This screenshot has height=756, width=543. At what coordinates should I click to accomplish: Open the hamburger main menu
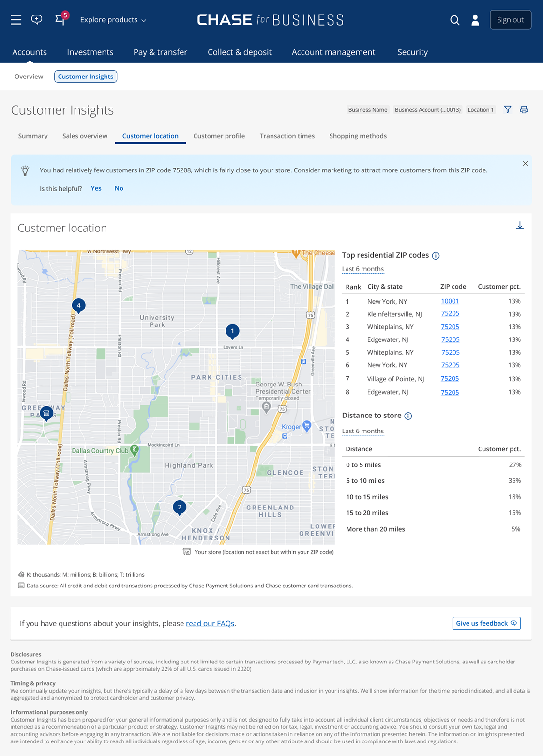click(x=16, y=20)
